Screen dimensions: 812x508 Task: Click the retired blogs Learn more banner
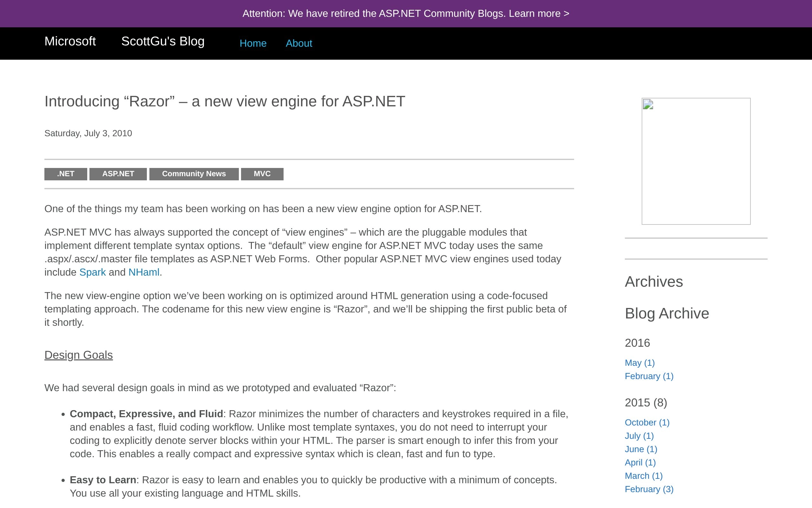tap(406, 13)
